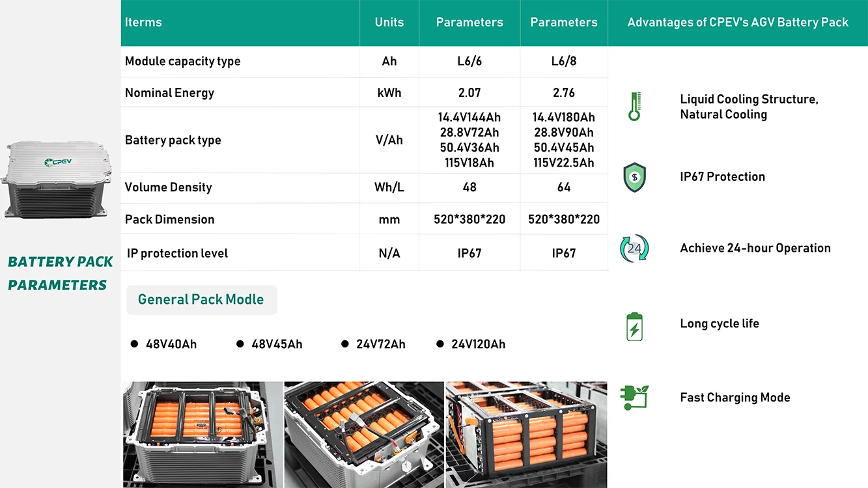
Task: Select the 24V120Ah general pack model
Action: [x=479, y=344]
